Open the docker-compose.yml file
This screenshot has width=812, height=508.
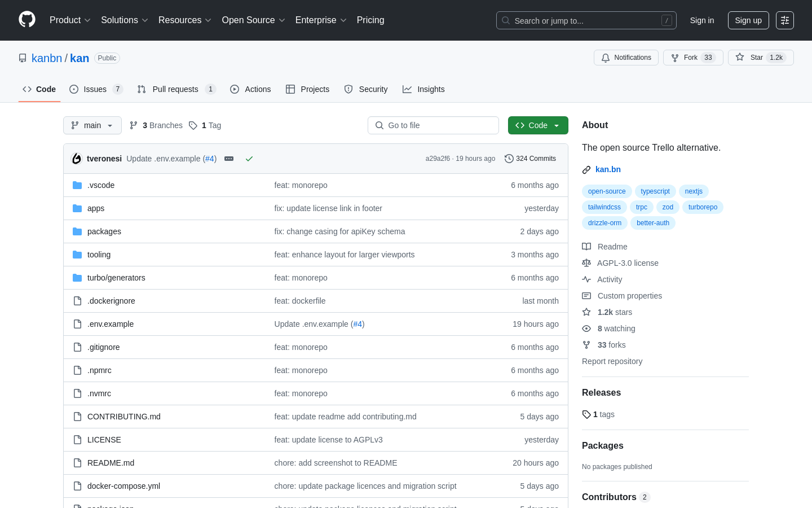tap(123, 486)
